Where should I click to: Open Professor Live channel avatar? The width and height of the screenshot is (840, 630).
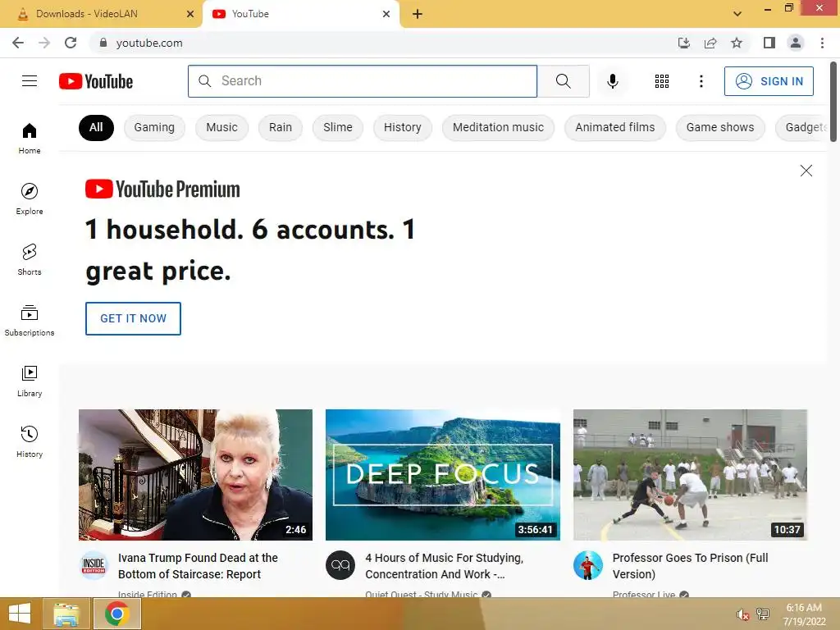587,565
